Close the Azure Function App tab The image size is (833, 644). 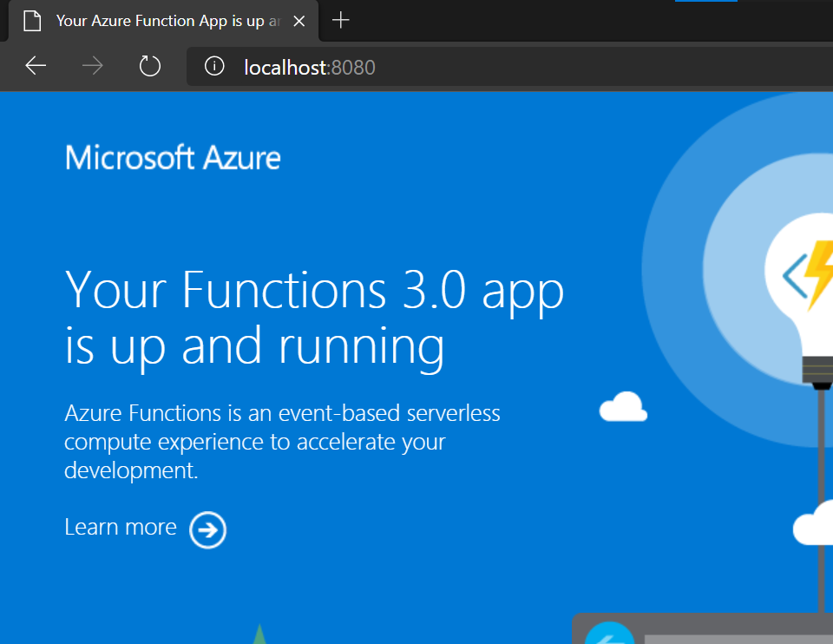[299, 20]
